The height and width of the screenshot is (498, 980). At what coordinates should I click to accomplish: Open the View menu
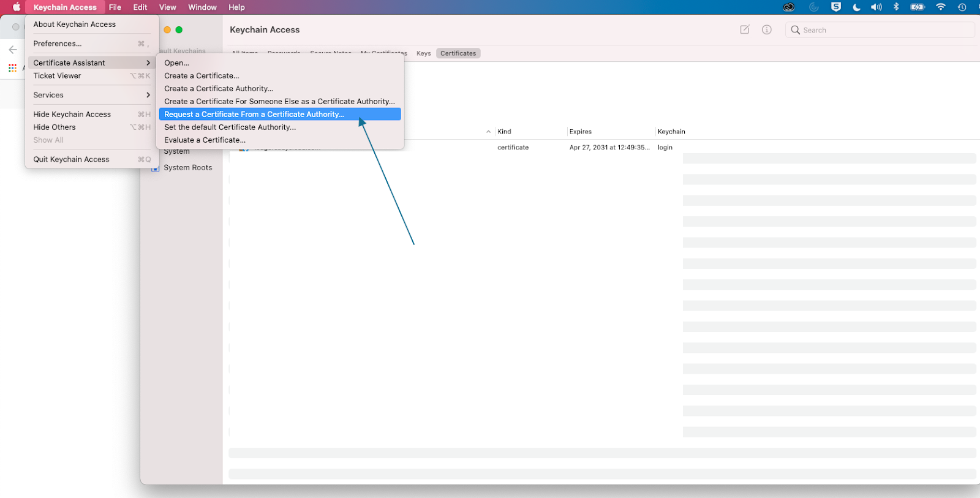[x=168, y=7]
